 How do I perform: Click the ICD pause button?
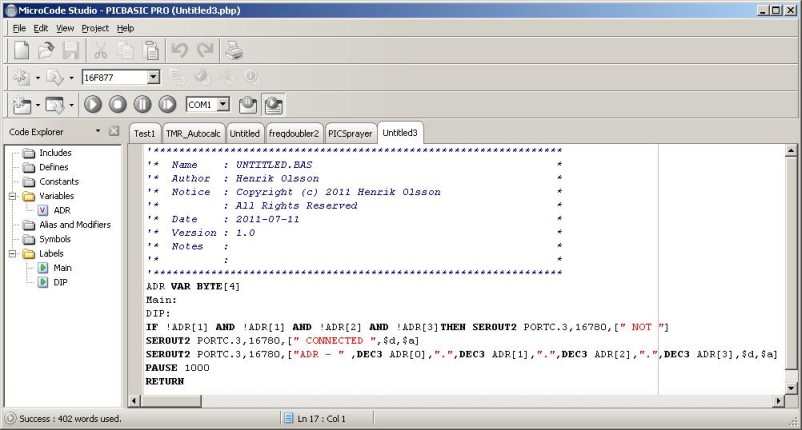(x=142, y=104)
